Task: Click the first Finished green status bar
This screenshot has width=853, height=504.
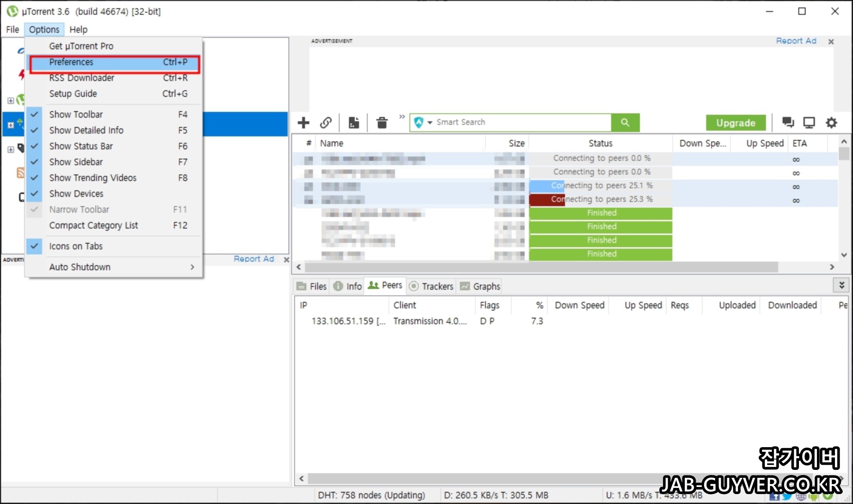Action: point(600,213)
